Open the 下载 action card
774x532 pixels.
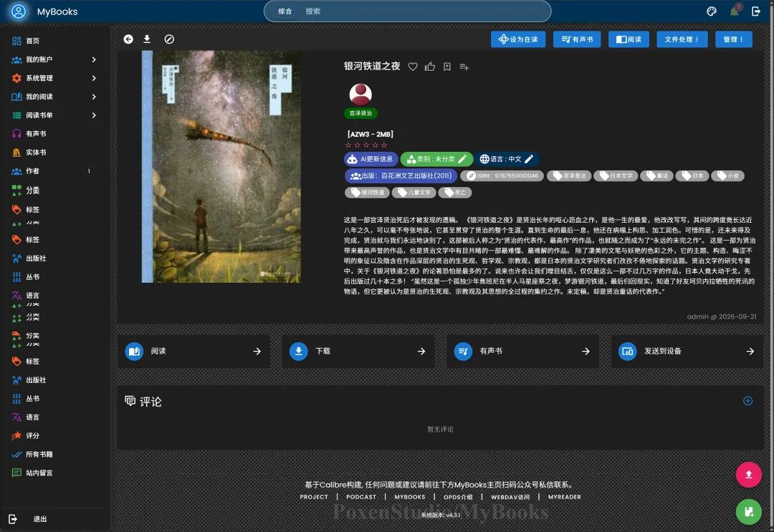click(x=358, y=351)
